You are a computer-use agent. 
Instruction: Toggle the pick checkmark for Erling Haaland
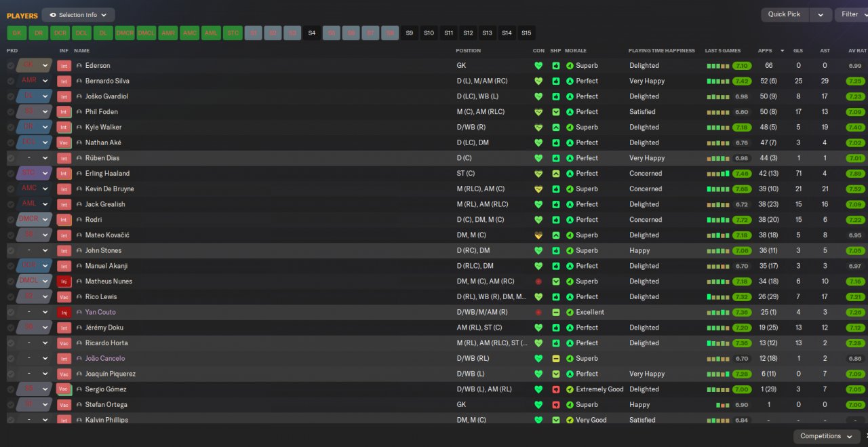(10, 174)
